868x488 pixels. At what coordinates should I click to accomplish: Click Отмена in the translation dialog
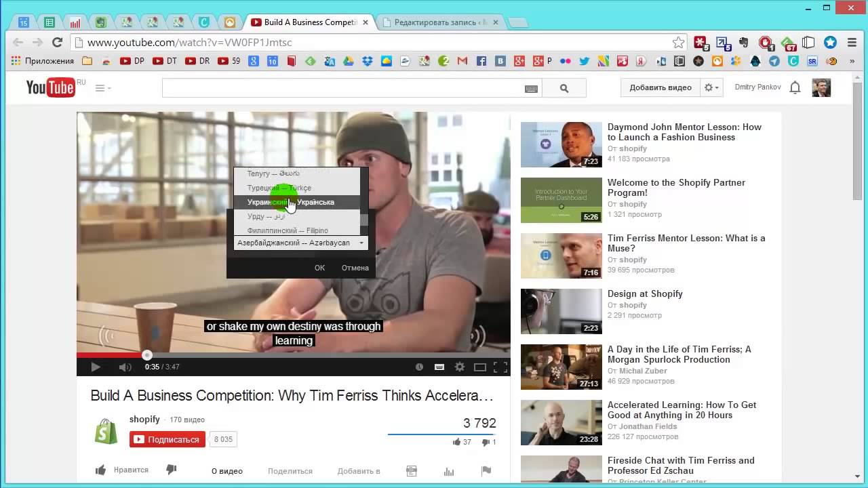(355, 268)
